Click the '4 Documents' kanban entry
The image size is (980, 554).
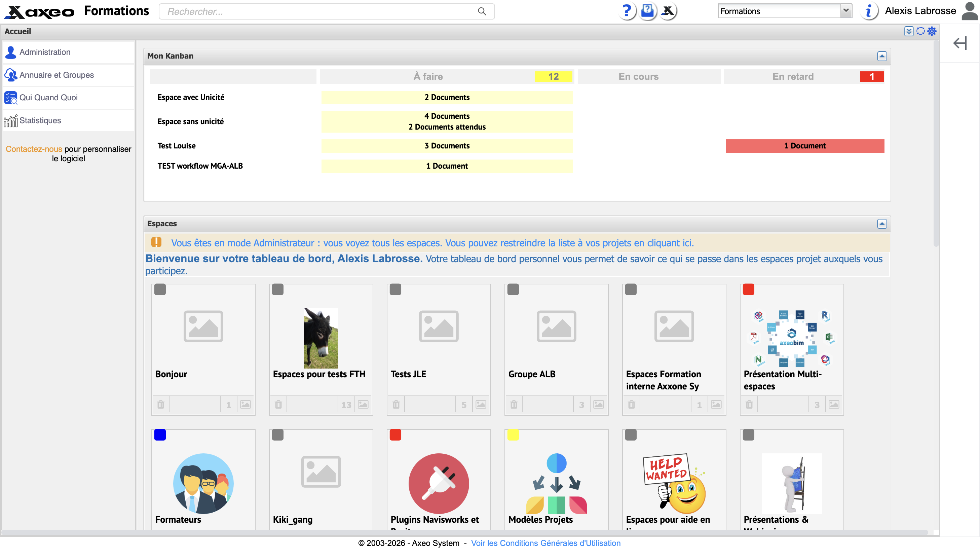pyautogui.click(x=447, y=116)
